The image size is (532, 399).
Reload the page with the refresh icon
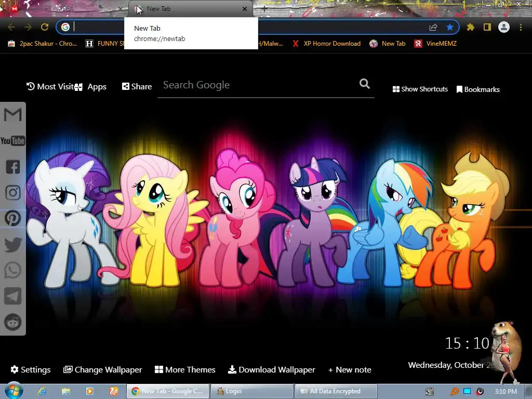(x=45, y=27)
